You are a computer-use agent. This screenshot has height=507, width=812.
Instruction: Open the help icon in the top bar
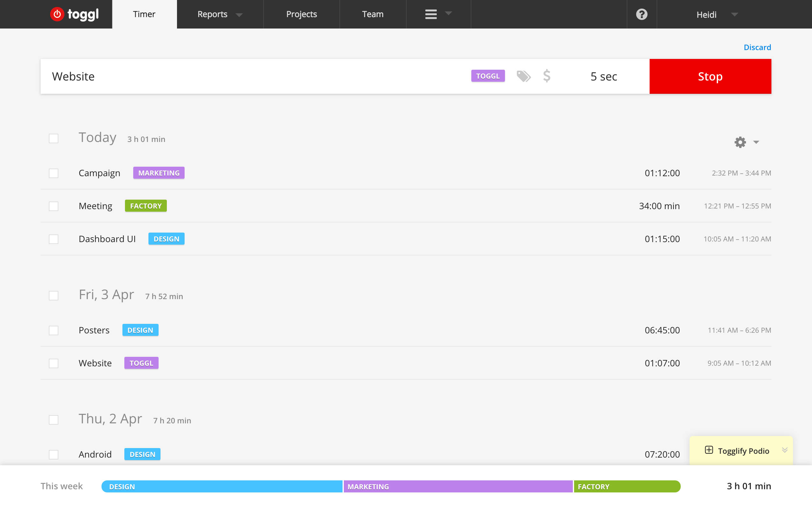[x=641, y=14]
